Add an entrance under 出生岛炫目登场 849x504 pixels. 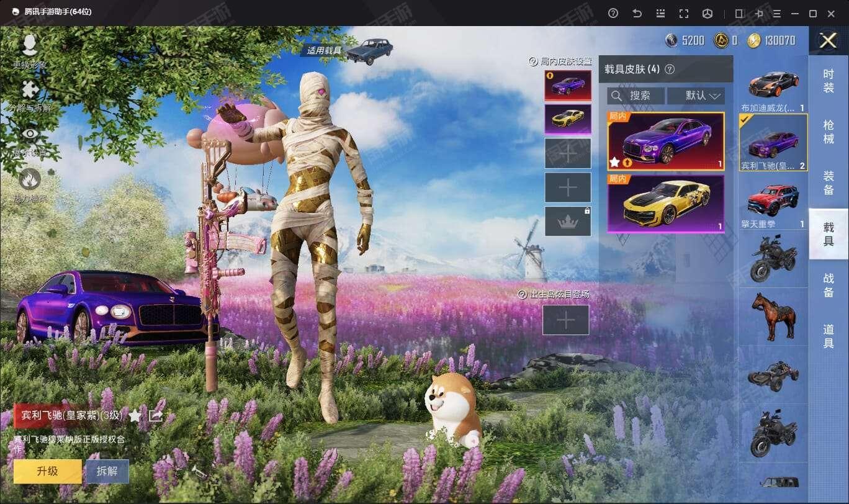coord(566,320)
